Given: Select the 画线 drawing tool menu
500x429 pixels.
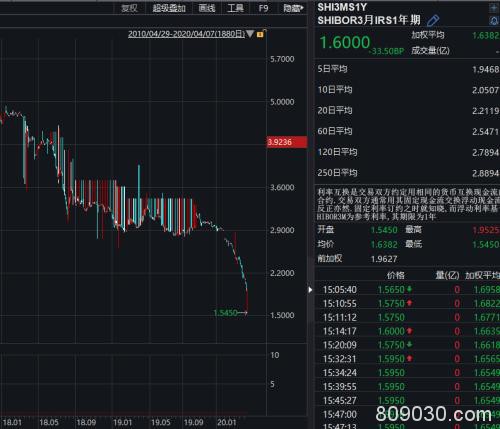Looking at the screenshot, I should click(x=207, y=8).
